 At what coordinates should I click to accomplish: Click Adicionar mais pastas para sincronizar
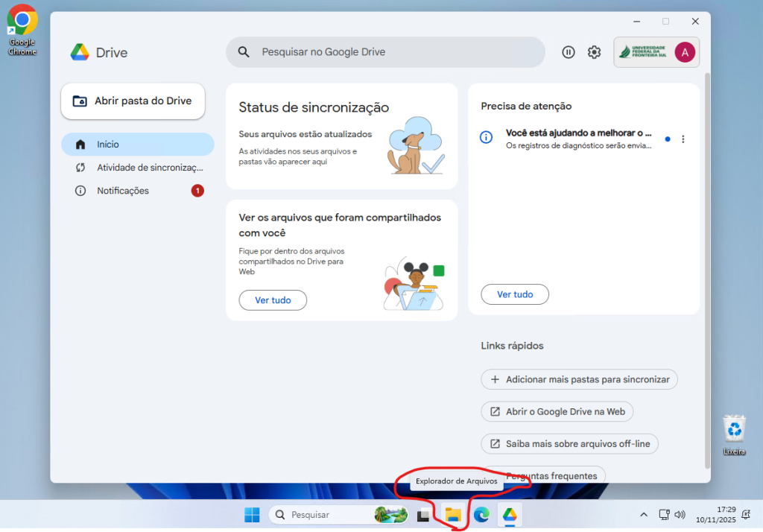579,379
